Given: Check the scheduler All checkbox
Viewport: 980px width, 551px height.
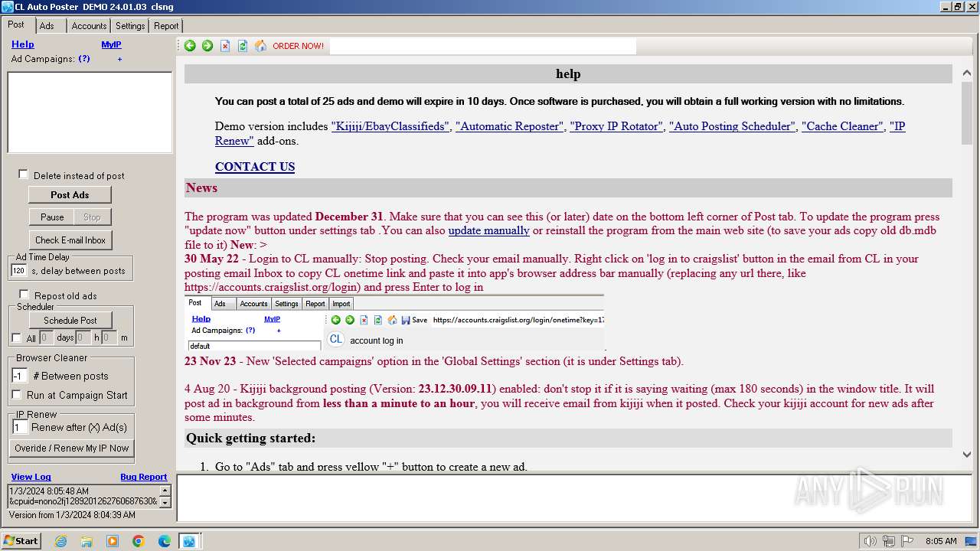Looking at the screenshot, I should pos(16,338).
